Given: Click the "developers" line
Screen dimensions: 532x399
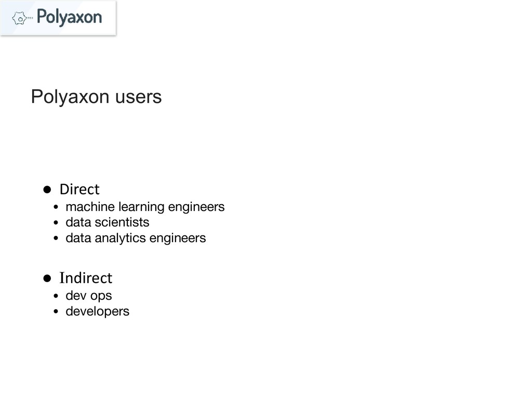Looking at the screenshot, I should coord(97,311).
